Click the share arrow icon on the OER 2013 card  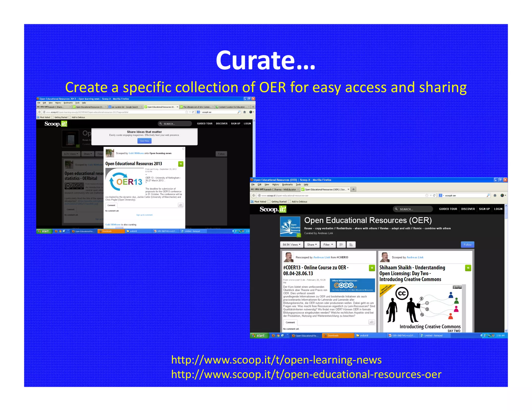(181, 205)
